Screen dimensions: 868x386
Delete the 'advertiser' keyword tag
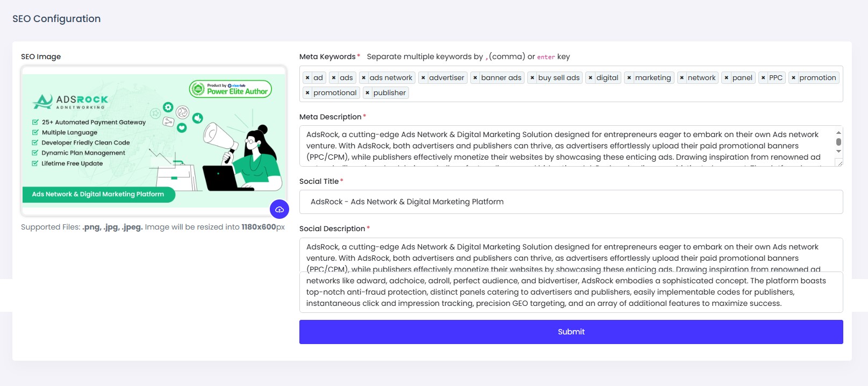point(423,78)
